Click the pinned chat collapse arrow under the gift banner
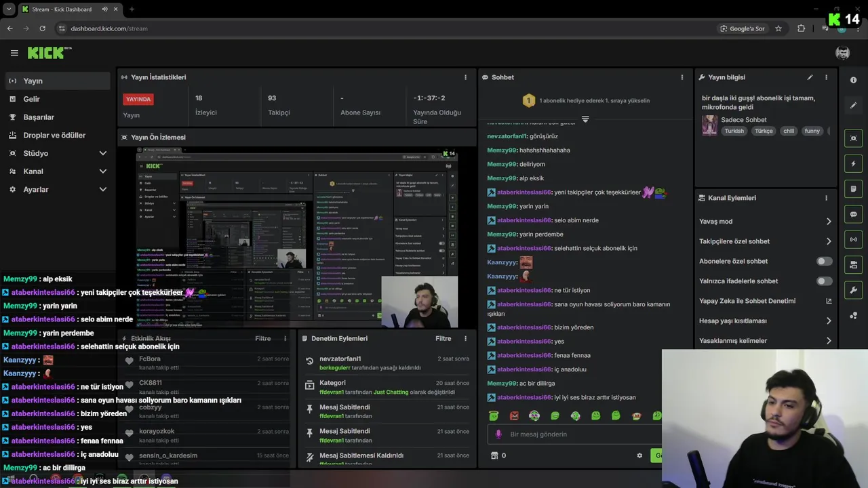The image size is (868, 488). (585, 119)
